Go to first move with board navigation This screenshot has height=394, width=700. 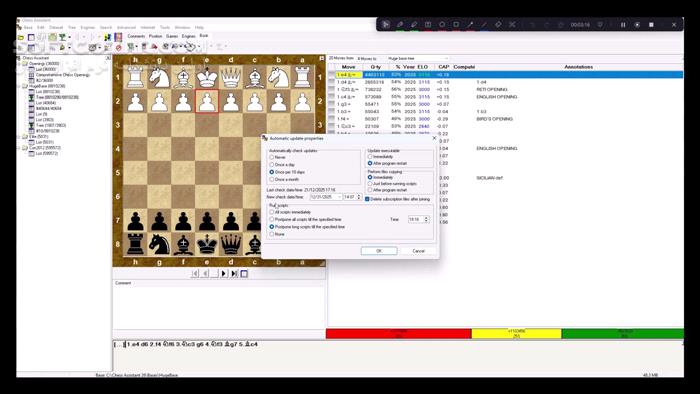(x=195, y=274)
